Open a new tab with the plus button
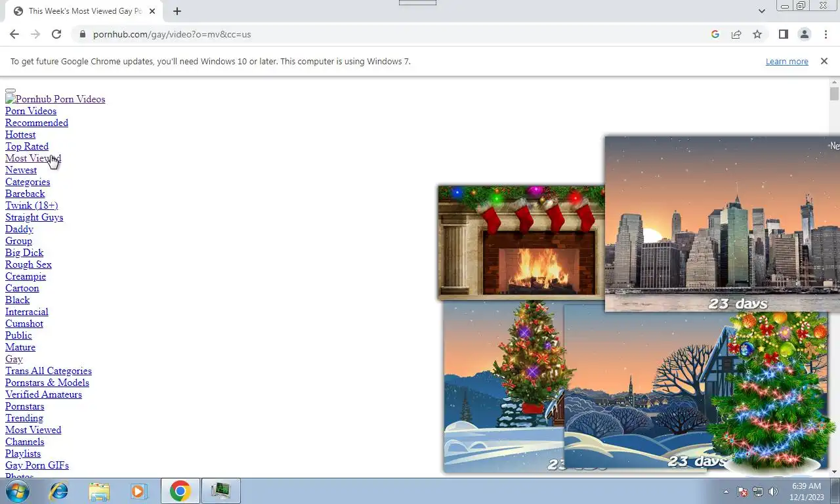The image size is (840, 504). click(177, 11)
